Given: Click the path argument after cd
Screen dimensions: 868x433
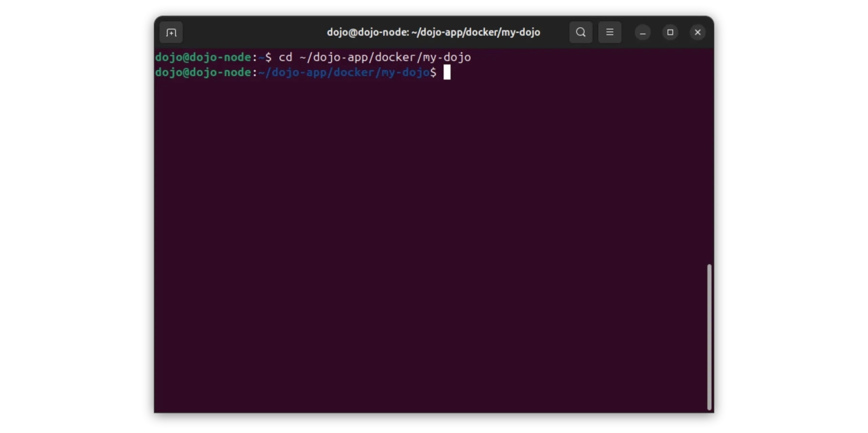Looking at the screenshot, I should pyautogui.click(x=384, y=58).
